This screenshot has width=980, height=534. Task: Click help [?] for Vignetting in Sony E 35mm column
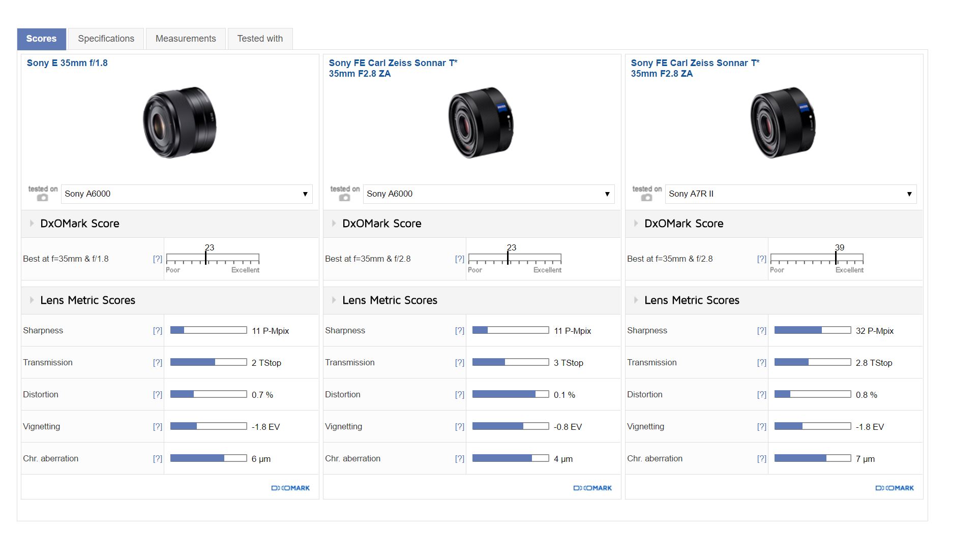pos(158,426)
